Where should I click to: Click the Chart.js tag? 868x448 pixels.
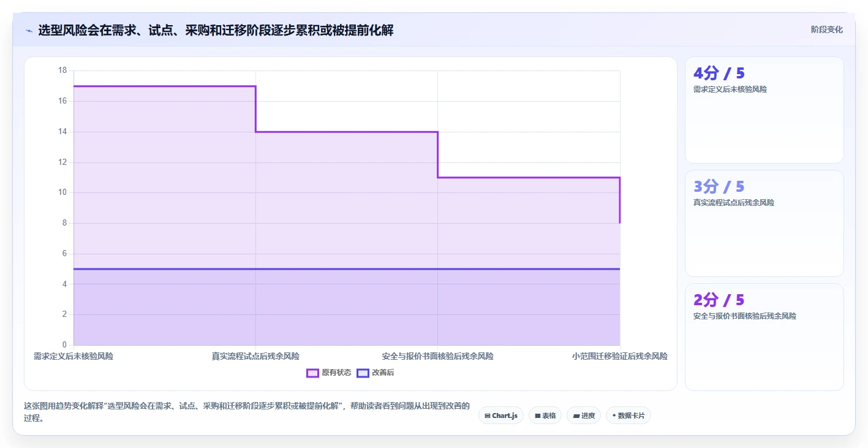(x=500, y=416)
